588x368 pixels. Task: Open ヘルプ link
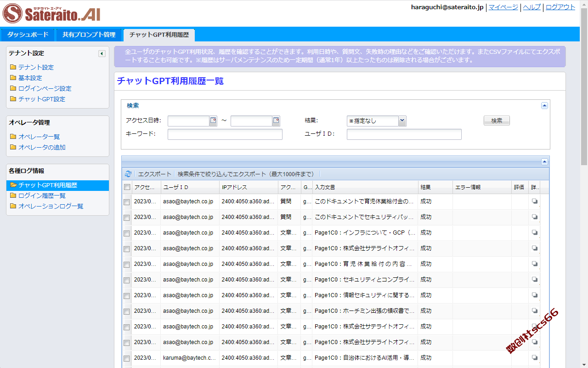531,7
